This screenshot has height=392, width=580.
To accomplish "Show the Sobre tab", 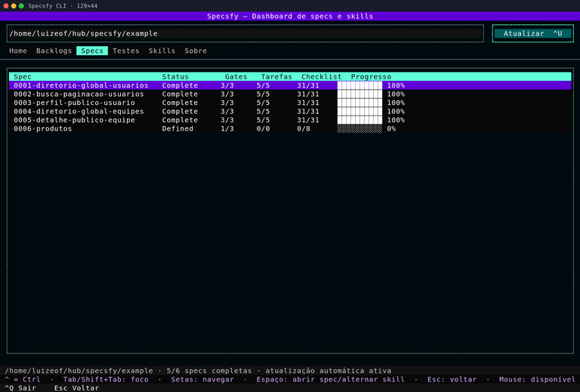I will click(196, 51).
